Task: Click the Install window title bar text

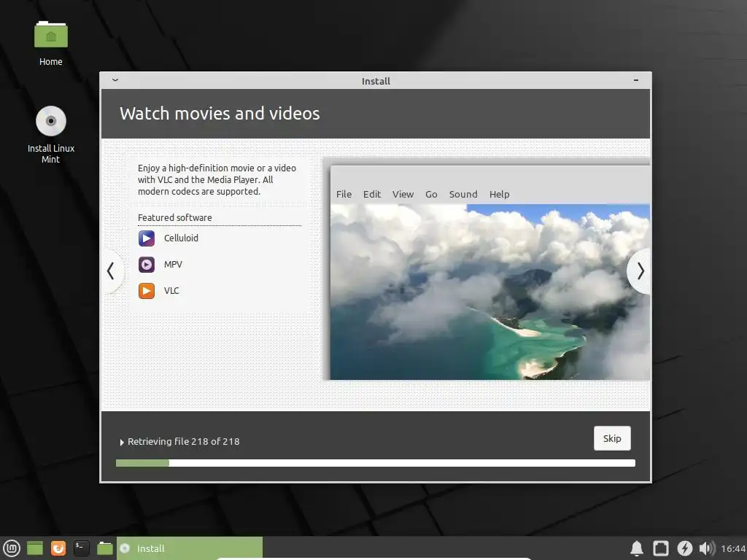Action: (376, 81)
